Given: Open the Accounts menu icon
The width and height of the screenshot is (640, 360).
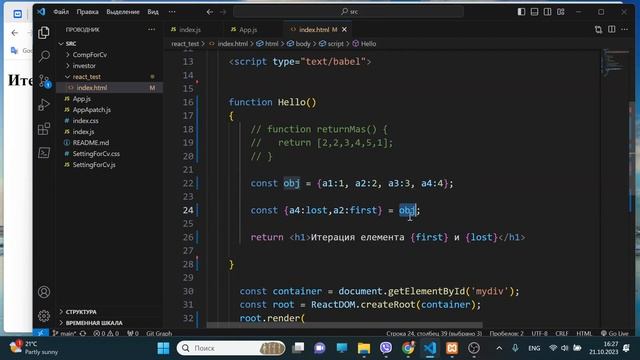Looking at the screenshot, I should (44, 292).
